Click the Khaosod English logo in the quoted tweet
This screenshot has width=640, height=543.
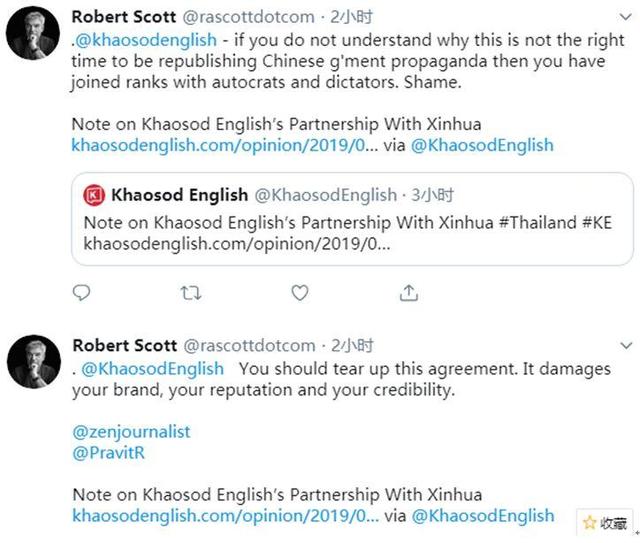click(94, 194)
